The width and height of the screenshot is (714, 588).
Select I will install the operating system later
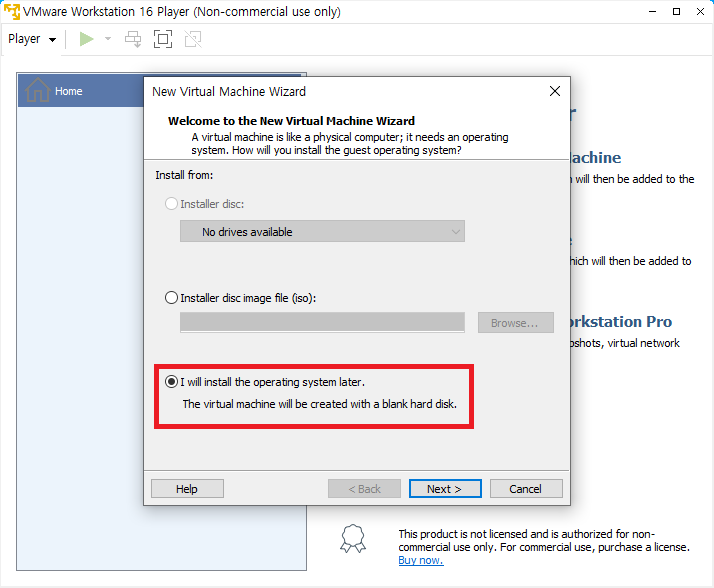tap(171, 382)
